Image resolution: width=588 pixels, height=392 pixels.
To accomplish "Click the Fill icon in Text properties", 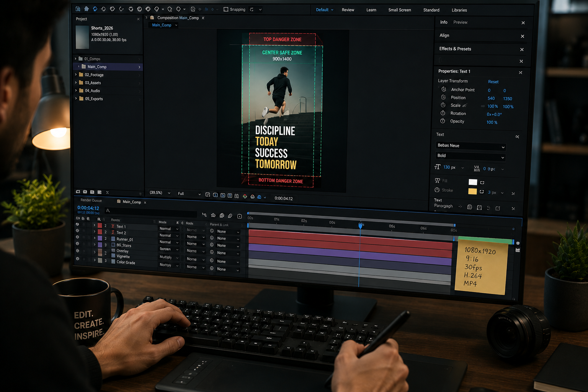I will 437,180.
